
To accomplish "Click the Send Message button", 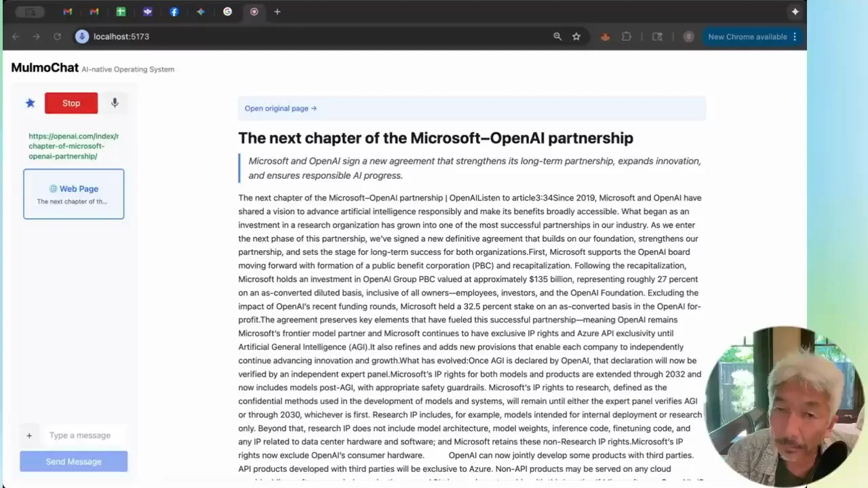I will point(74,462).
